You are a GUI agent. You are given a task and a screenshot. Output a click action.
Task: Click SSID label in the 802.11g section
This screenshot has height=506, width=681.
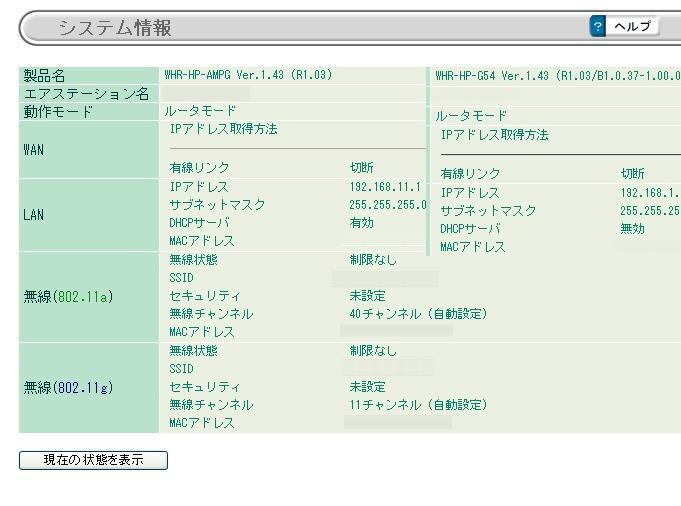[181, 369]
